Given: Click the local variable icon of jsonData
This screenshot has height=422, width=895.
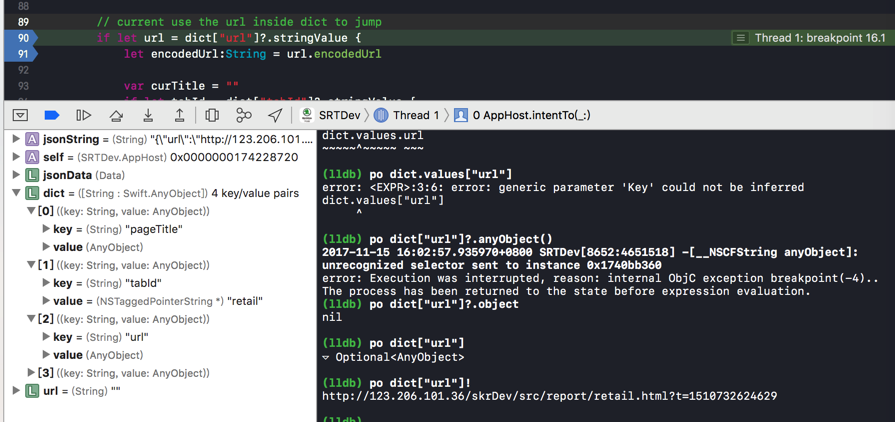Looking at the screenshot, I should [32, 175].
